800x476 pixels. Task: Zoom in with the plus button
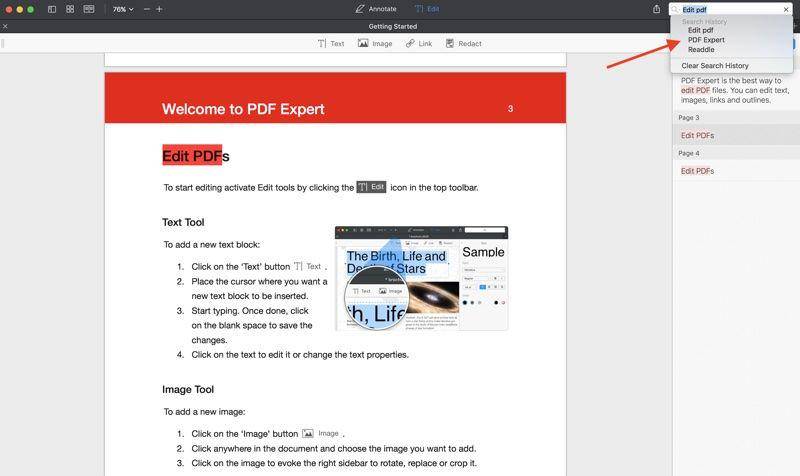[159, 9]
